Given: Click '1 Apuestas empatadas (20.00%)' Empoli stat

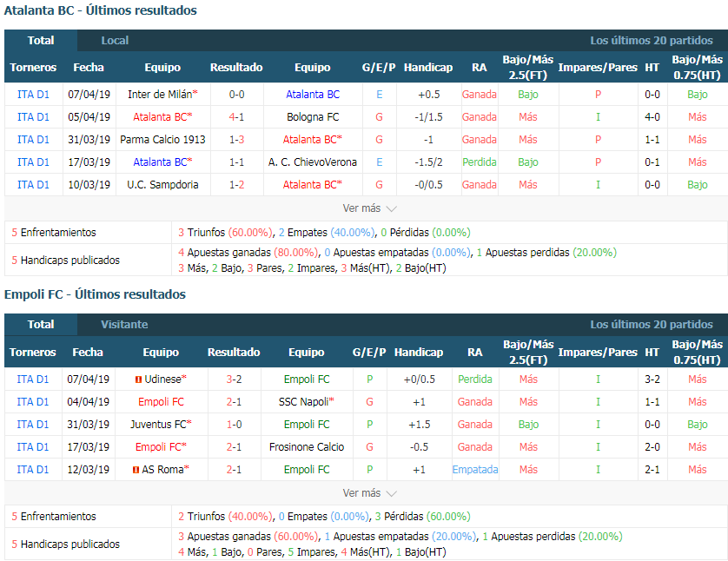Looking at the screenshot, I should point(400,537).
